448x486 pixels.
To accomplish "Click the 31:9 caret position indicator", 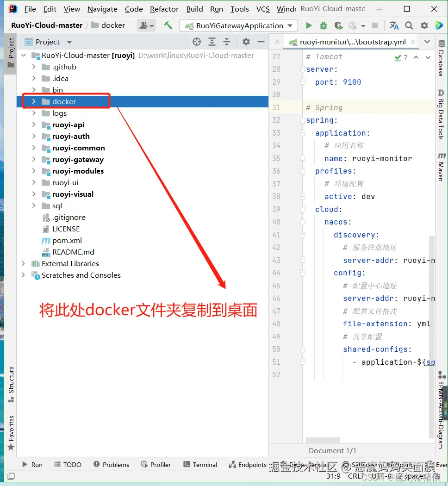I will tap(333, 476).
